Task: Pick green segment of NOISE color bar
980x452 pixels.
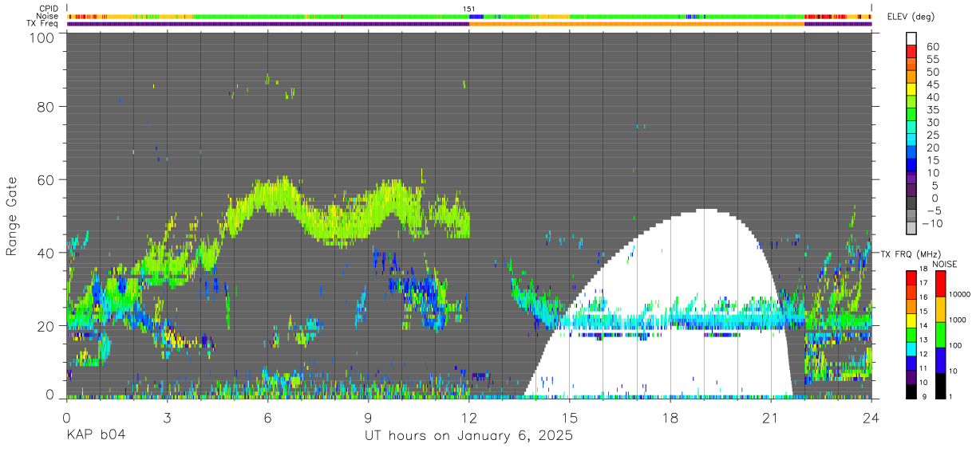Action: [x=940, y=335]
